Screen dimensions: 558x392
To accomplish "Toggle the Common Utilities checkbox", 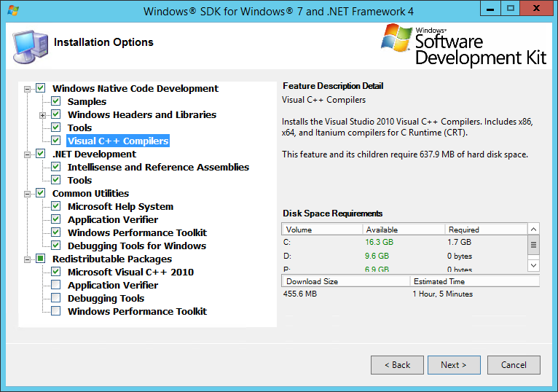I will click(41, 193).
